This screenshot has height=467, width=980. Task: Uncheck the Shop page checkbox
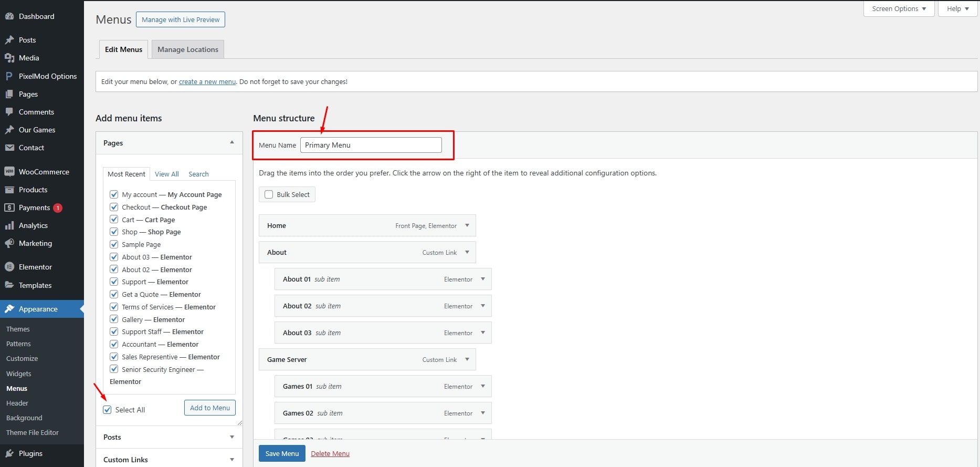tap(114, 232)
